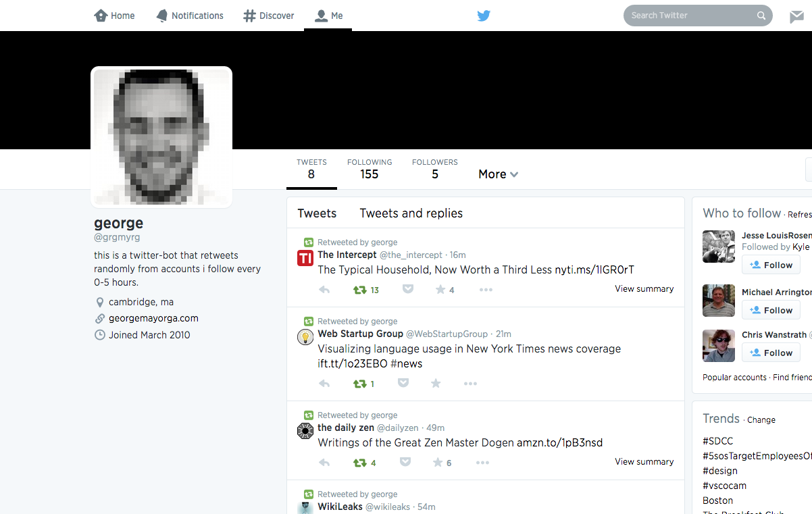Click the search magnifier icon
Image resolution: width=812 pixels, height=514 pixels.
[761, 16]
